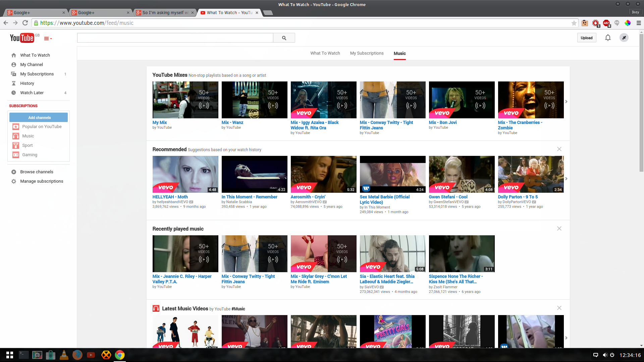Viewport: 644px width, 362px height.
Task: Open Mix - Bon Jovi thumbnail
Action: tap(462, 100)
